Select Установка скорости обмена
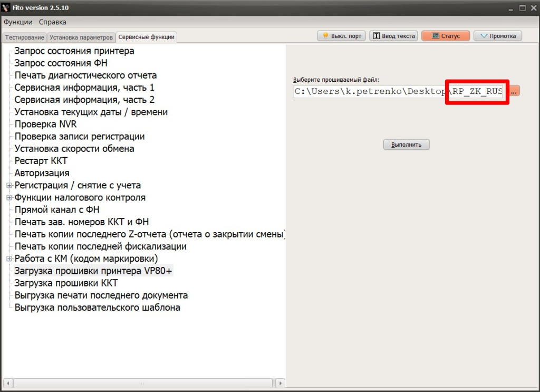Screen dimensions: 540x392 click(x=74, y=149)
